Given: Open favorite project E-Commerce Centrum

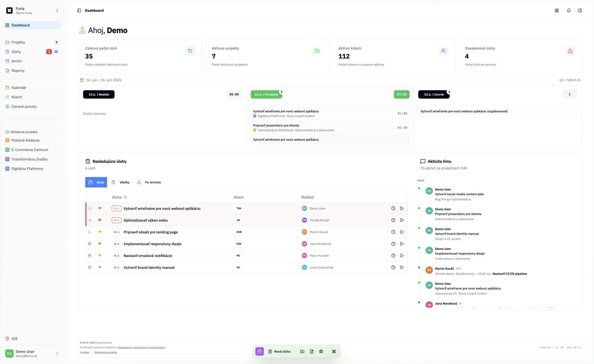Looking at the screenshot, I should pyautogui.click(x=32, y=150).
